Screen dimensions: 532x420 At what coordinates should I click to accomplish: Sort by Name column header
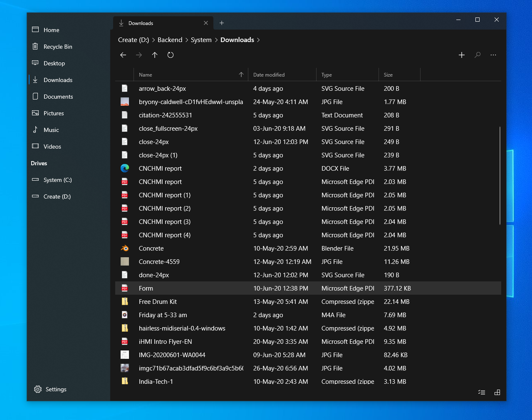point(191,75)
